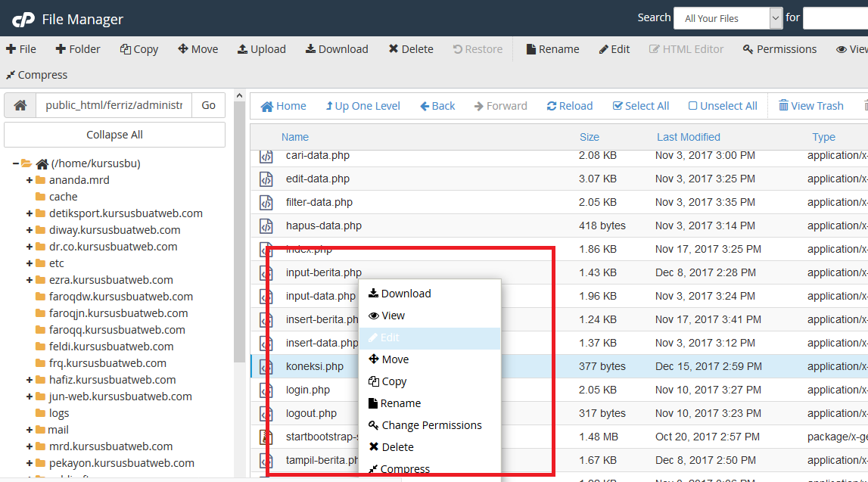Go Up One Level
868x482 pixels.
(362, 106)
